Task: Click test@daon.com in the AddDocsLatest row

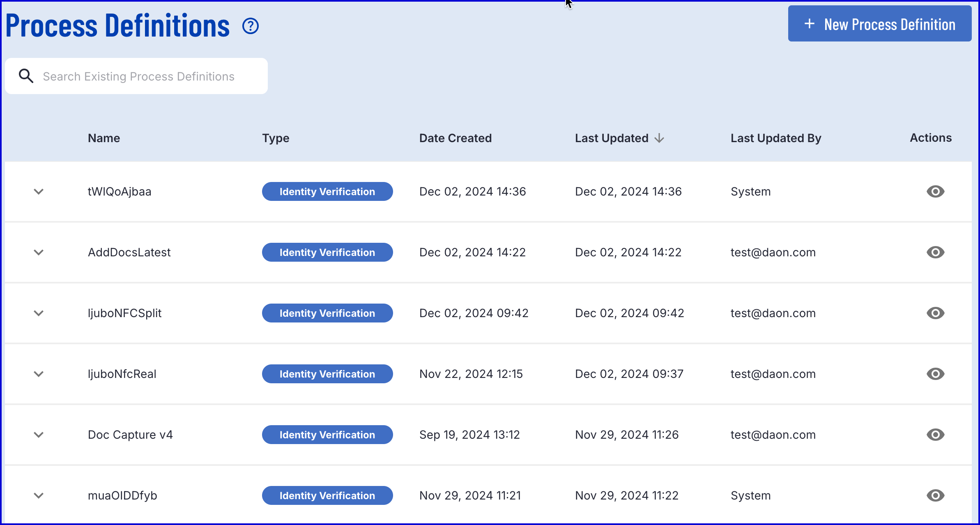Action: point(773,252)
